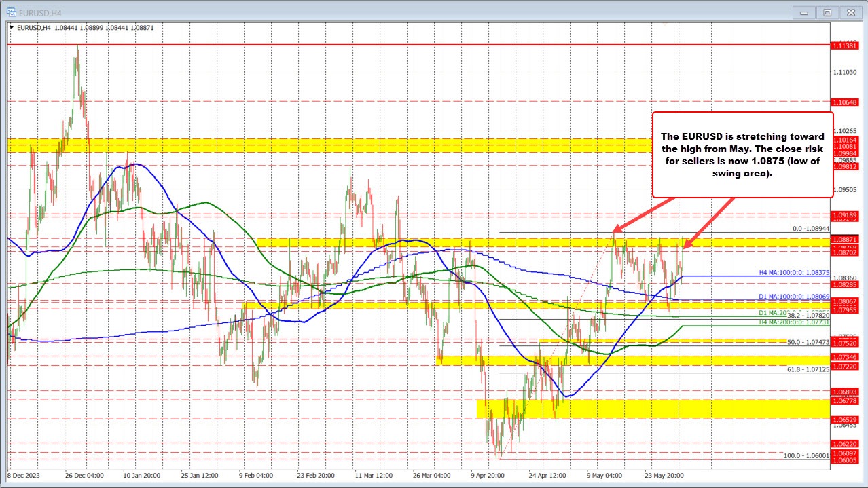The width and height of the screenshot is (868, 488).
Task: Click the 8 Dec 2023 date label
Action: point(24,476)
